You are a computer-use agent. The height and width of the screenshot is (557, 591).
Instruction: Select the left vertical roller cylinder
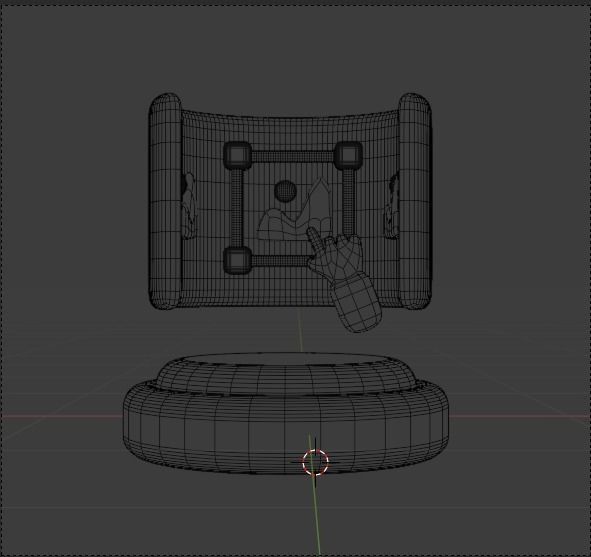pos(165,201)
